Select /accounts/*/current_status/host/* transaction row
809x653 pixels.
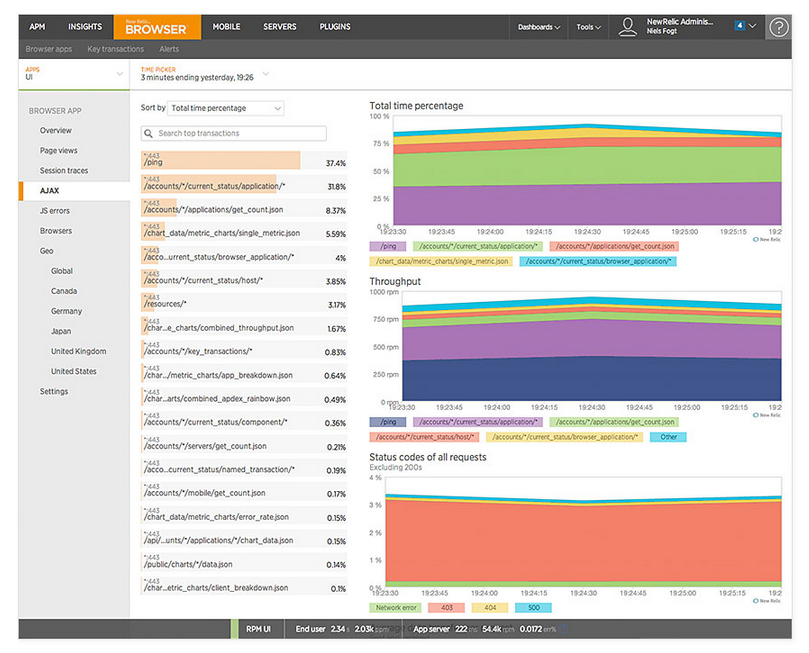coord(244,279)
